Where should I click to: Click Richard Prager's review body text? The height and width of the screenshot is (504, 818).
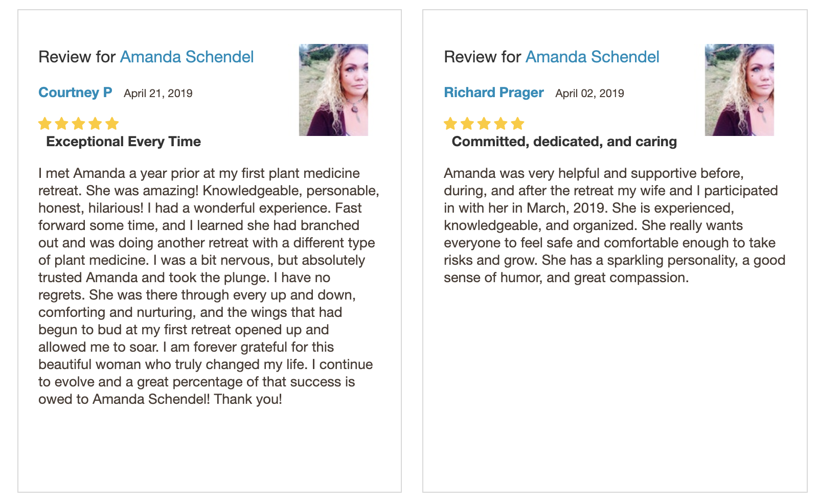click(x=615, y=225)
